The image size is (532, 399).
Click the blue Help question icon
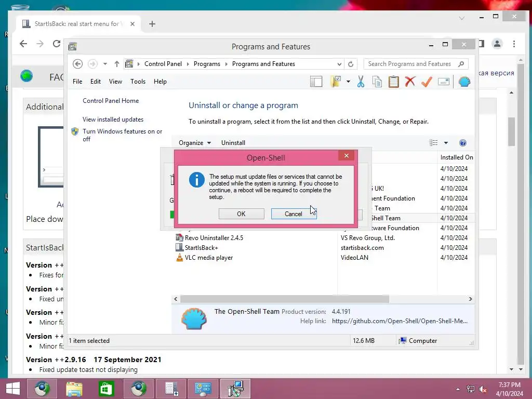(x=463, y=143)
